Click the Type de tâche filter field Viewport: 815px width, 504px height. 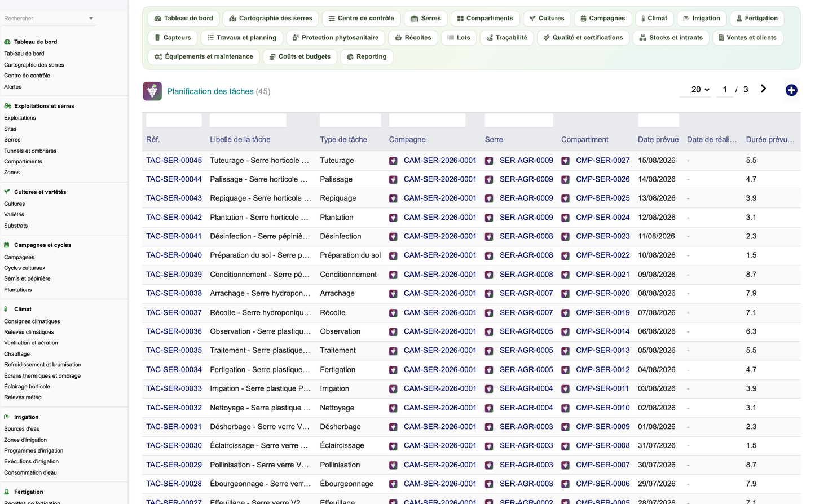point(350,120)
